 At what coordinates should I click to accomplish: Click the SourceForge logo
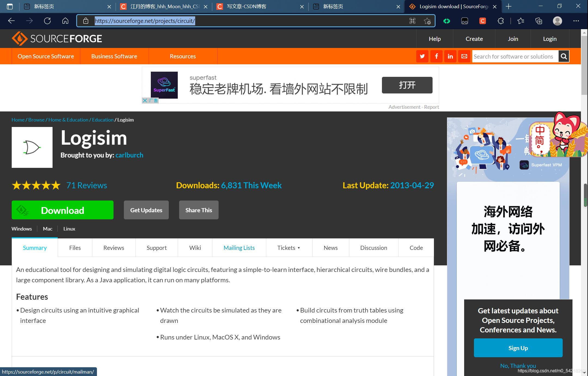pos(56,38)
